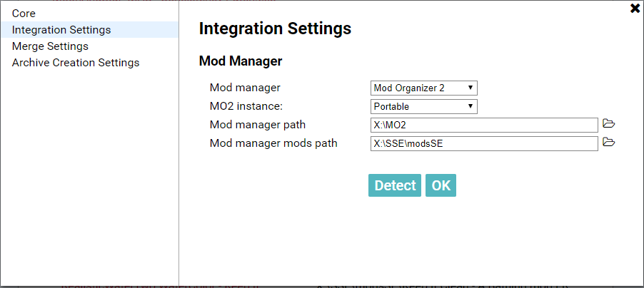Focus the X:\MO2 path field

pyautogui.click(x=483, y=125)
